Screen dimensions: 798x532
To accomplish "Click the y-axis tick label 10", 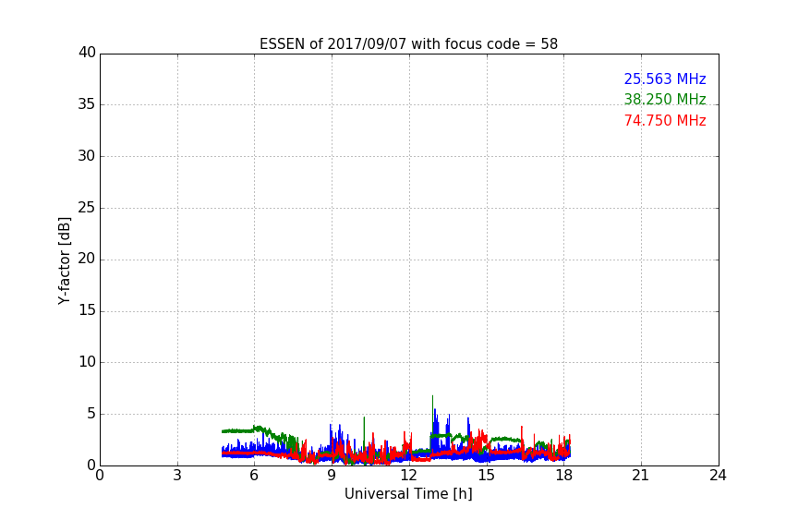I will 87,362.
